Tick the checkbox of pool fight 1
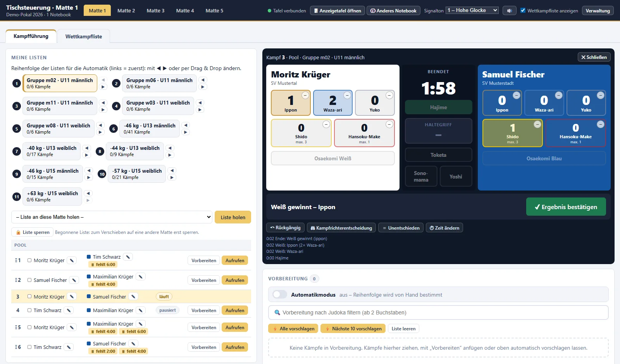620x364 pixels. 29,261
